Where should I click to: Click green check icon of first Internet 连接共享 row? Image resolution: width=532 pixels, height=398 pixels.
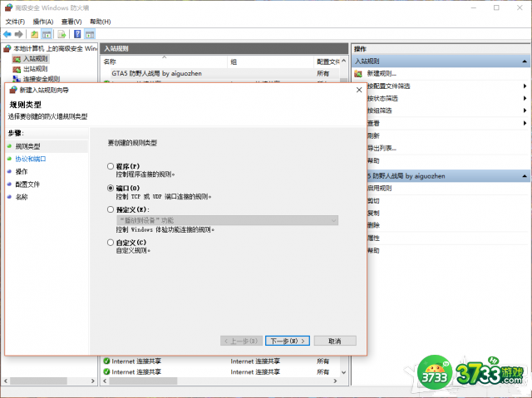point(106,361)
